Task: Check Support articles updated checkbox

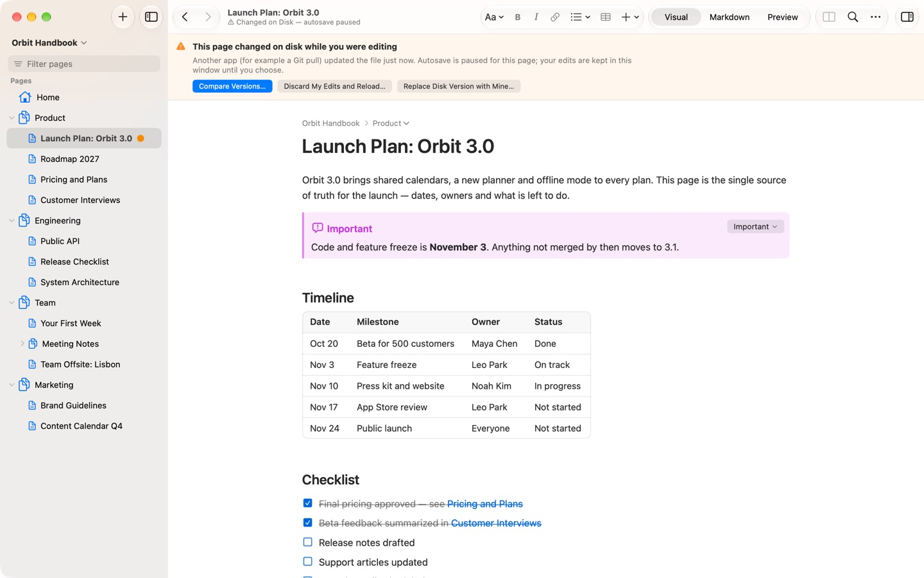Action: (308, 561)
